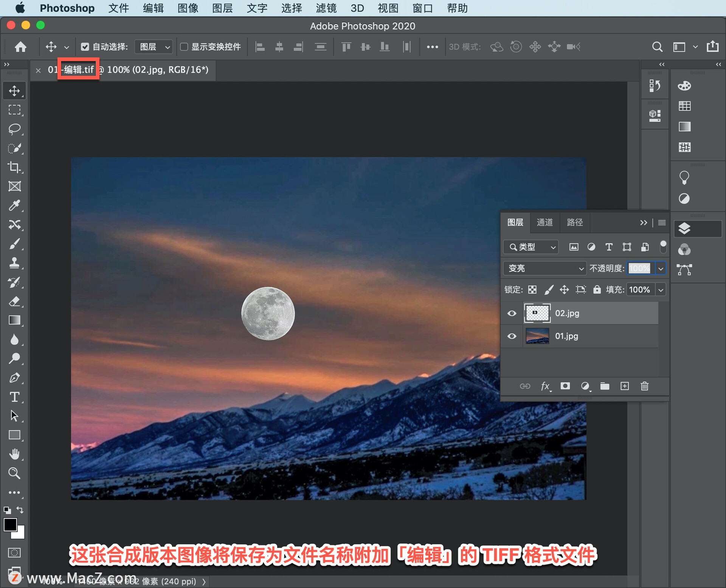This screenshot has height=588, width=726.
Task: Open the auto-select 图层 dropdown
Action: pyautogui.click(x=154, y=47)
